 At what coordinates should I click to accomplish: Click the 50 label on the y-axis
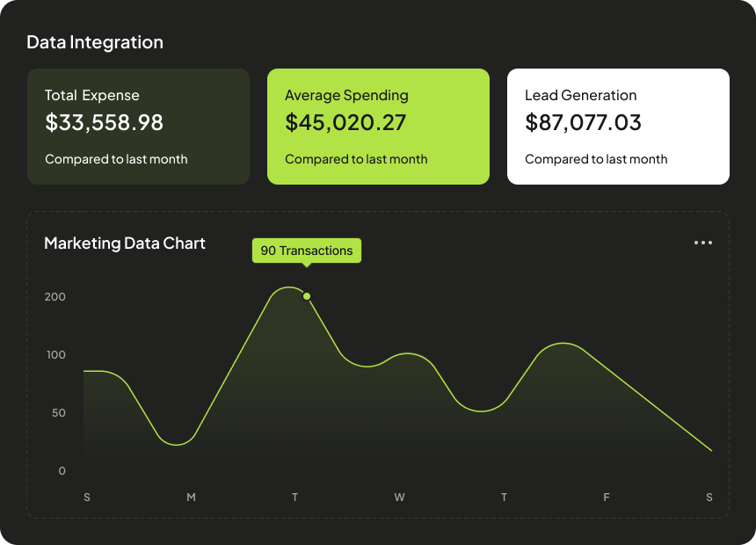point(56,413)
